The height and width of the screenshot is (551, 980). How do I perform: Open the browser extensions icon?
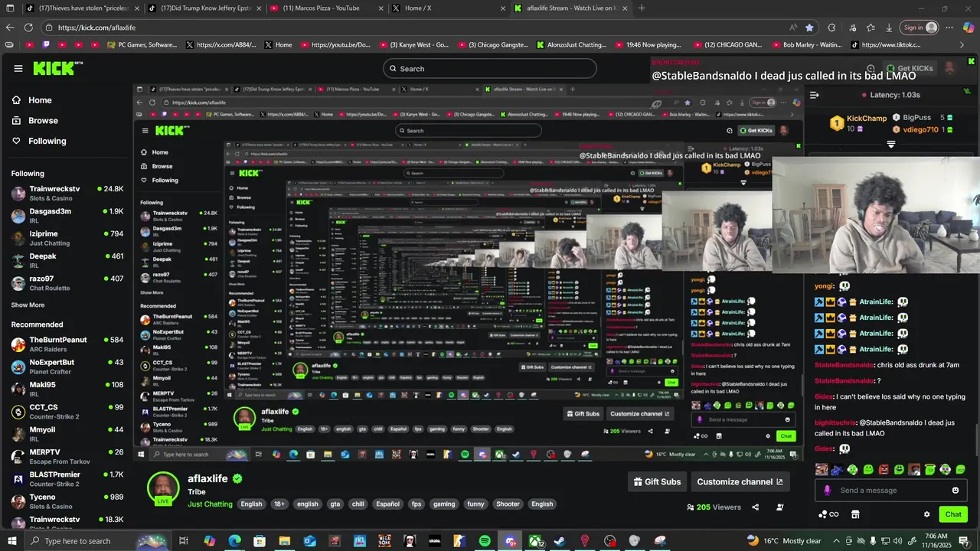point(831,28)
